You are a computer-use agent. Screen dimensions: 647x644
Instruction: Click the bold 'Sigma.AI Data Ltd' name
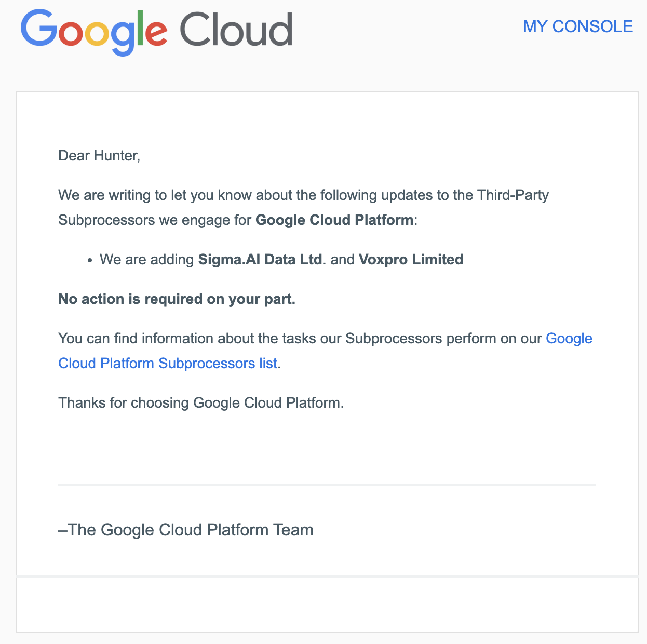(x=260, y=260)
